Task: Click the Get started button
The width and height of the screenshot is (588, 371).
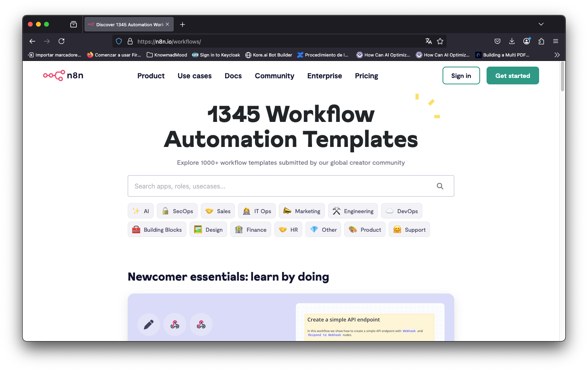Action: 512,75
